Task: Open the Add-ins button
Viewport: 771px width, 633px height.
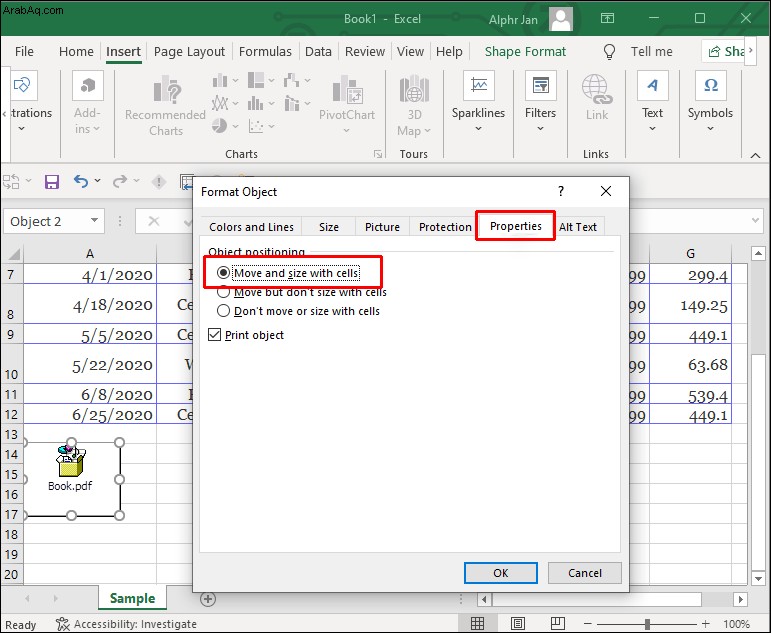Action: pos(88,102)
